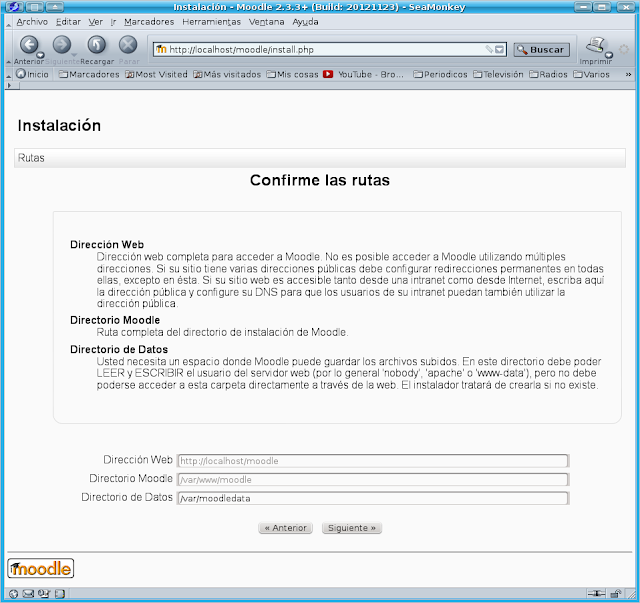This screenshot has width=640, height=603.
Task: Click the Instalación page heading
Action: pyautogui.click(x=59, y=125)
